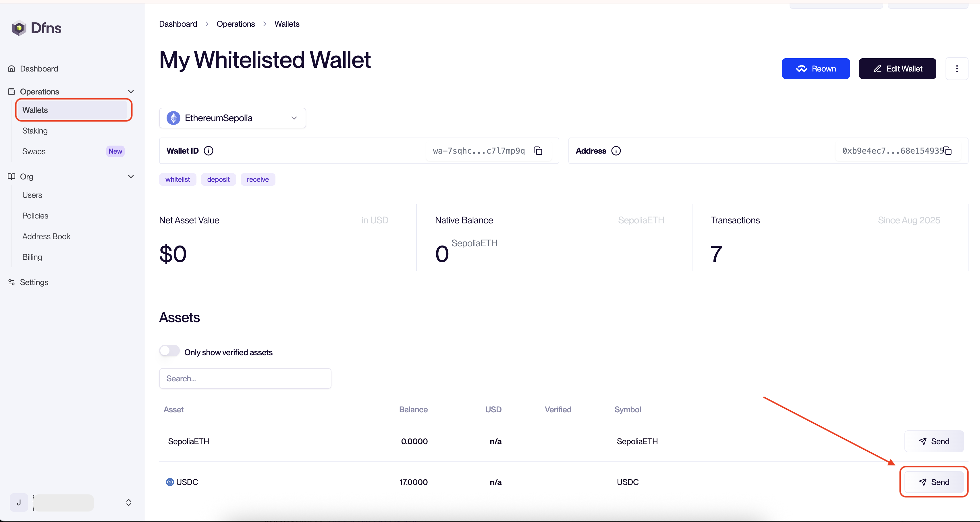Collapse the Org sidebar section
980x522 pixels.
[x=131, y=176]
